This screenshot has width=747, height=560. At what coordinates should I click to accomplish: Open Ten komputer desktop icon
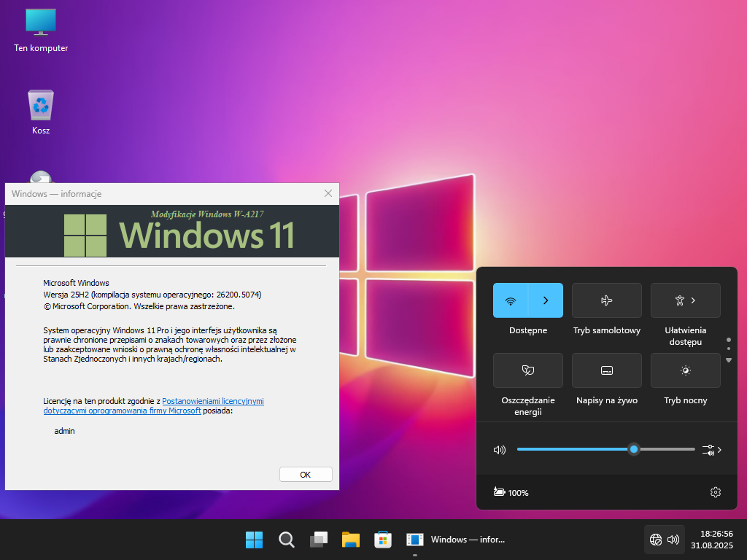[x=41, y=22]
